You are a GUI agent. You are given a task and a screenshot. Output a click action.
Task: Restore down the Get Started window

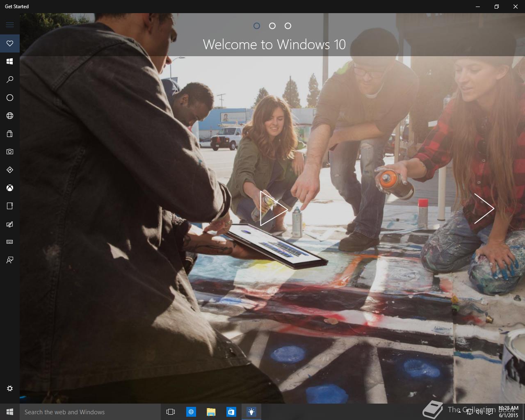[497, 7]
